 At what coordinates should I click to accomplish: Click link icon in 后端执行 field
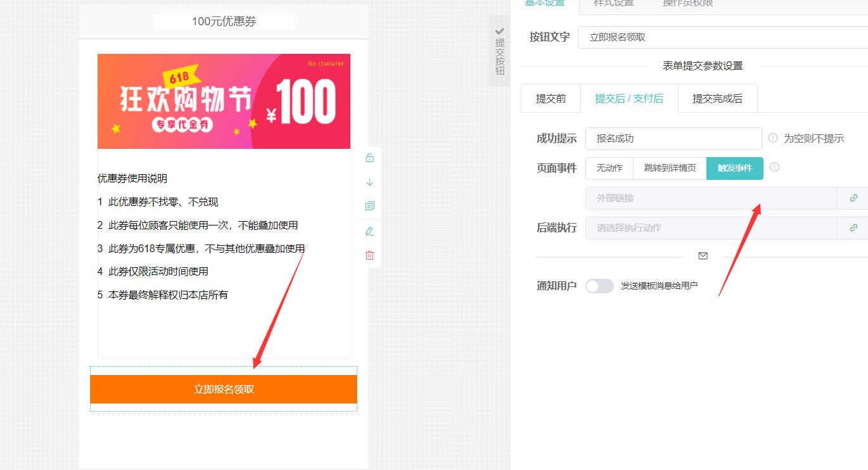tap(853, 228)
